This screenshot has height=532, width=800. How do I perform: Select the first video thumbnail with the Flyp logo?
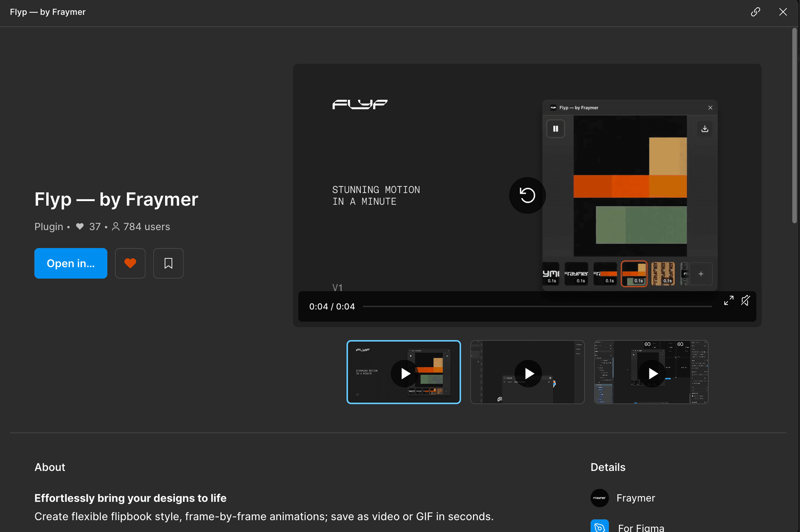[x=403, y=372]
